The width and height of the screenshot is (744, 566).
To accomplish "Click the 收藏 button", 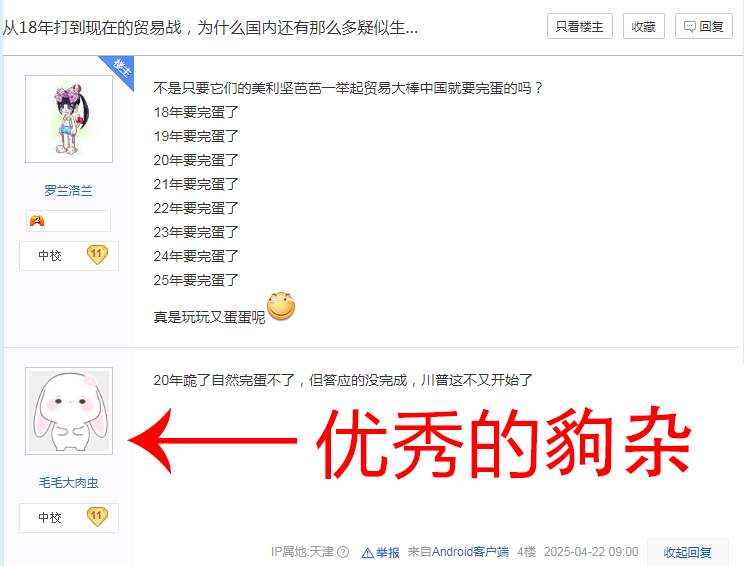I will coord(643,26).
